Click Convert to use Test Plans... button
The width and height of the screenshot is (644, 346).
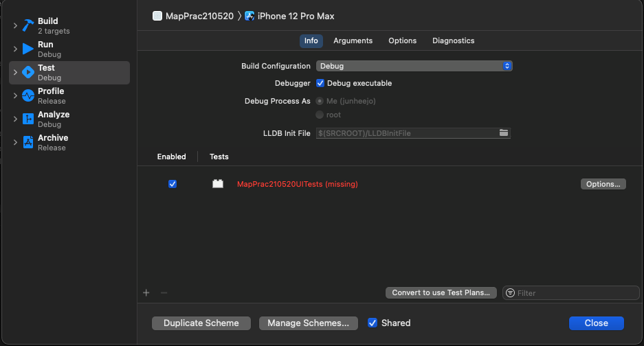(x=441, y=292)
